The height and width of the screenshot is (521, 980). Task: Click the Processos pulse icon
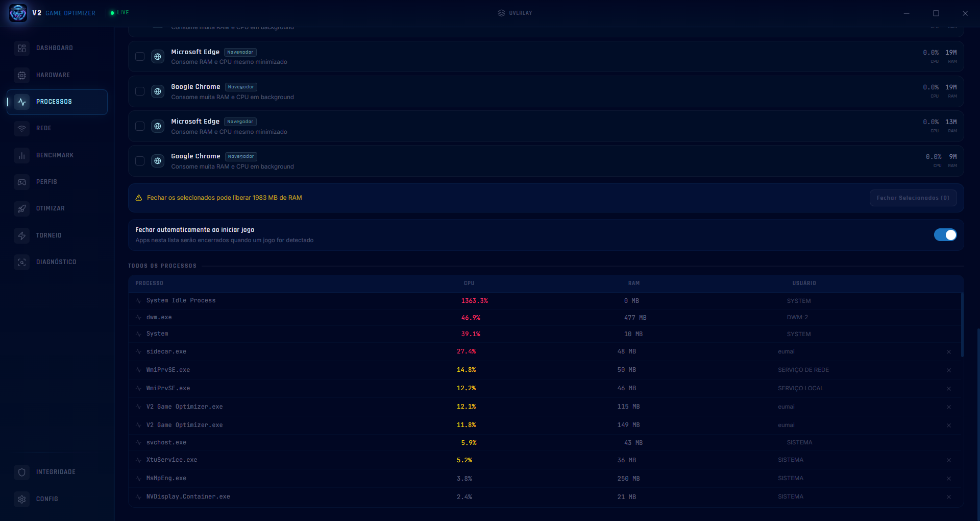(x=21, y=102)
